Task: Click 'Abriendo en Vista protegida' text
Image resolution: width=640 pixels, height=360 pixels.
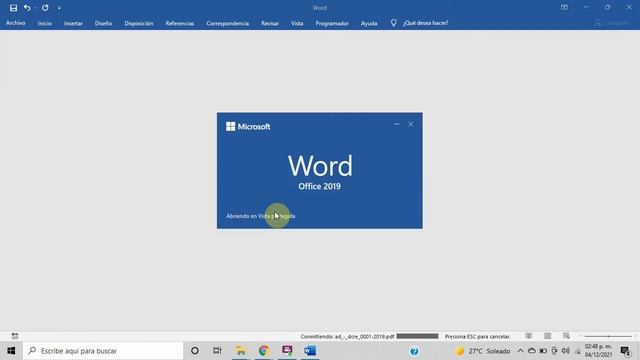Action: pyautogui.click(x=260, y=216)
